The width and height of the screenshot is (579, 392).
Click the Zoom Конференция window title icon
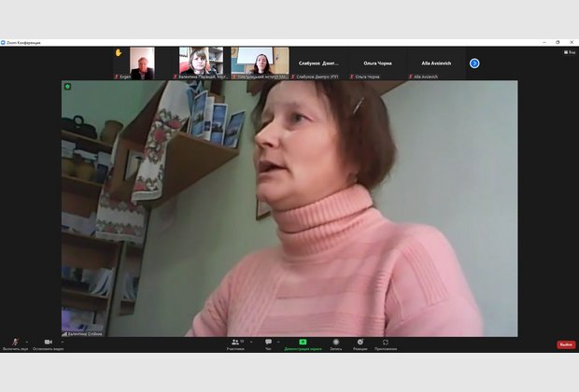click(x=3, y=42)
